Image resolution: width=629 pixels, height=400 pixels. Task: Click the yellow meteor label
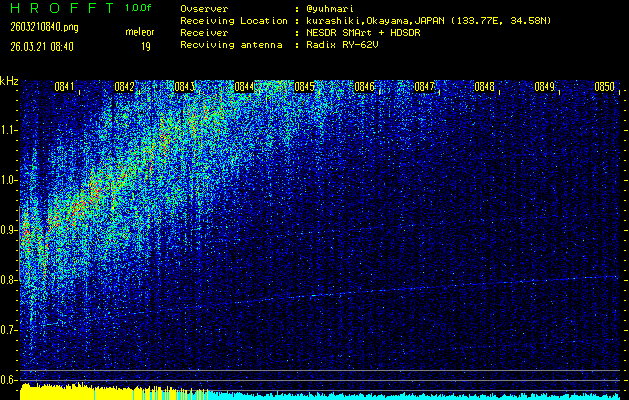tap(139, 32)
